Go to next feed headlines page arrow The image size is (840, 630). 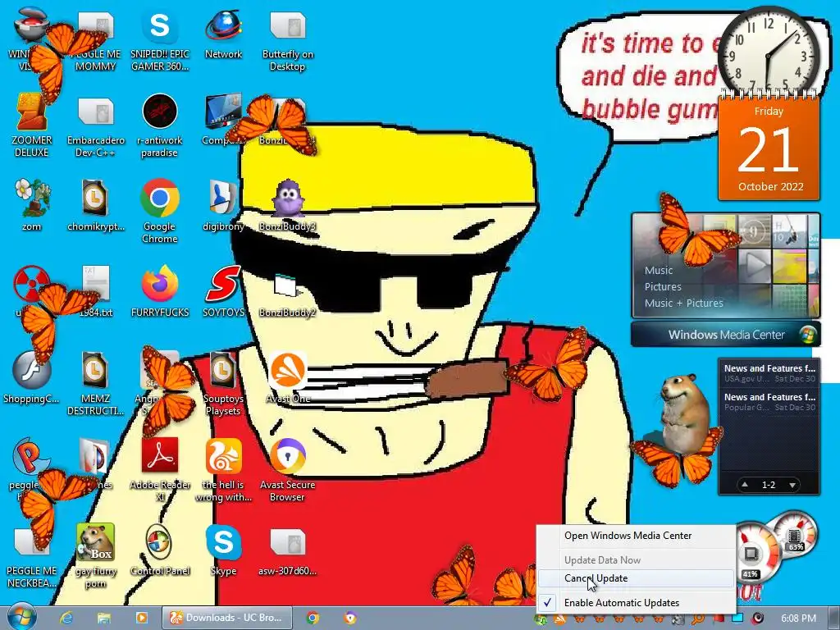tap(792, 485)
